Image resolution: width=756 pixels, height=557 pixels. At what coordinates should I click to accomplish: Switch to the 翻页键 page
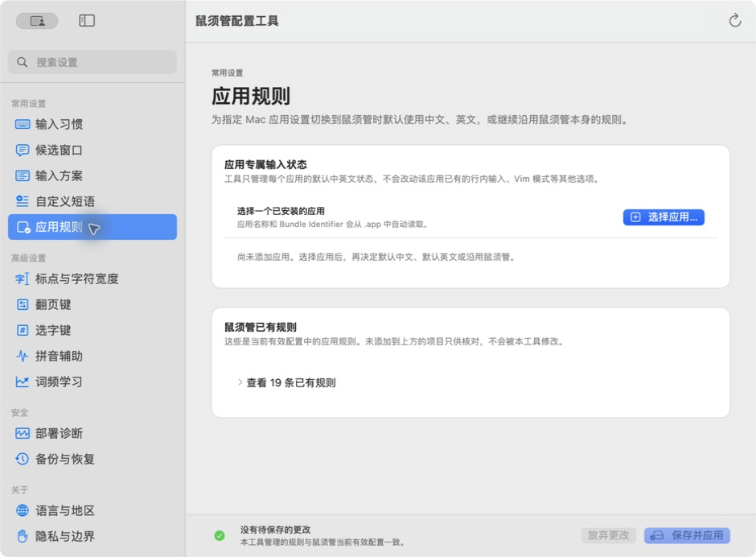point(92,304)
